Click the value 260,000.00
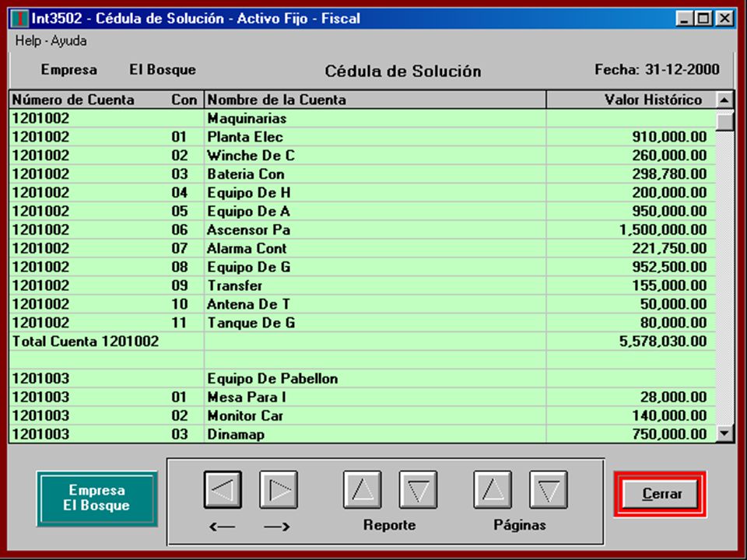747x560 pixels. pos(669,156)
